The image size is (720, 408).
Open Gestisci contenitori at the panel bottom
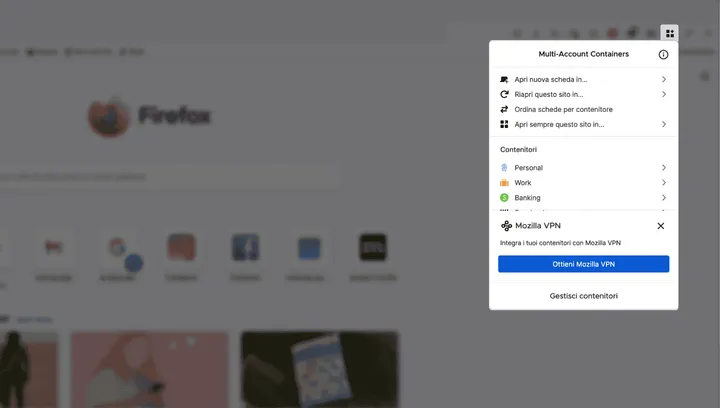coord(583,296)
